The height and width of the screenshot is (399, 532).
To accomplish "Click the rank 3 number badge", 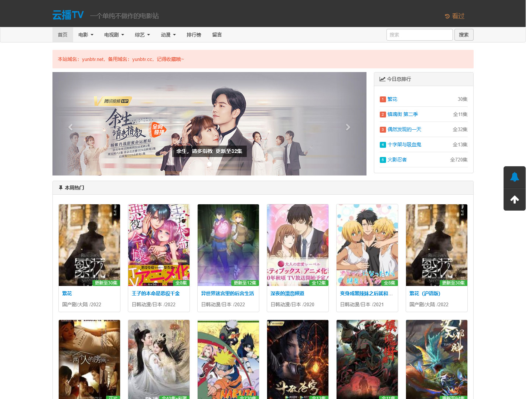I will tap(383, 130).
